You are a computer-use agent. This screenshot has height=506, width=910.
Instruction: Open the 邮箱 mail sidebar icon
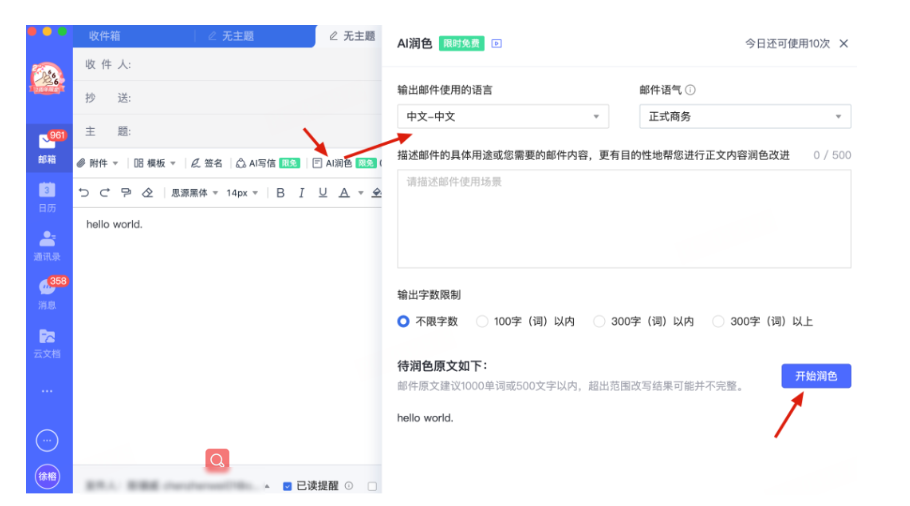click(x=48, y=148)
